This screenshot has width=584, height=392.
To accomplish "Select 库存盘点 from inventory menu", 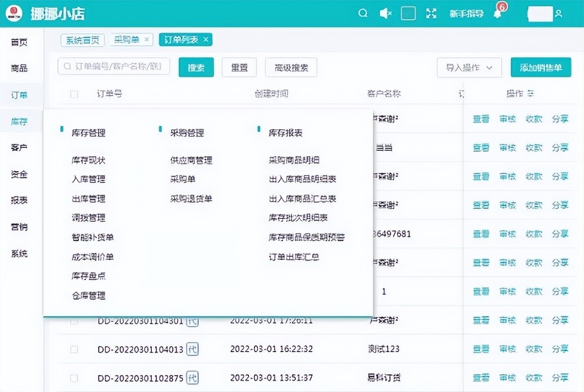I will (x=89, y=276).
